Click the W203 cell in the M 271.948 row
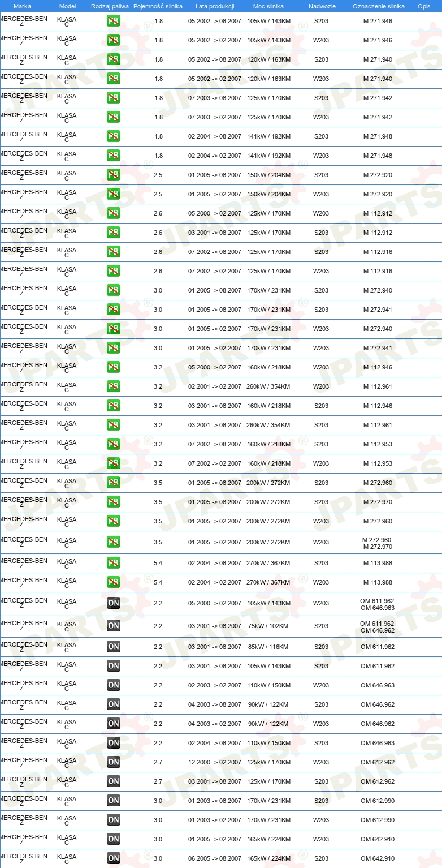This screenshot has height=868, width=442. pyautogui.click(x=321, y=156)
